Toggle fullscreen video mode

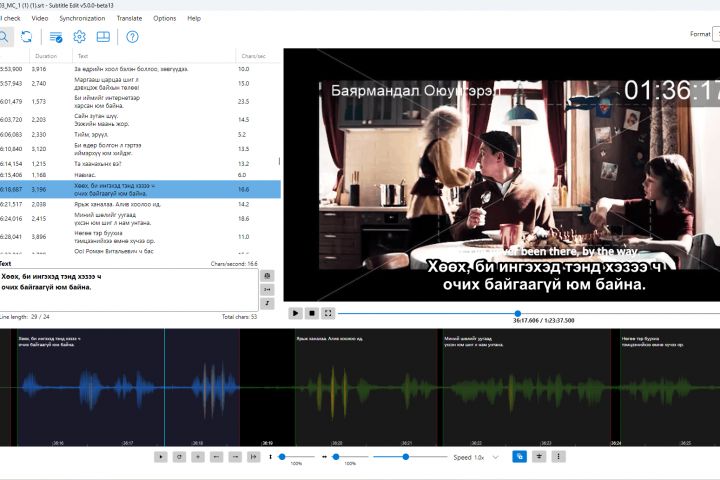click(328, 313)
